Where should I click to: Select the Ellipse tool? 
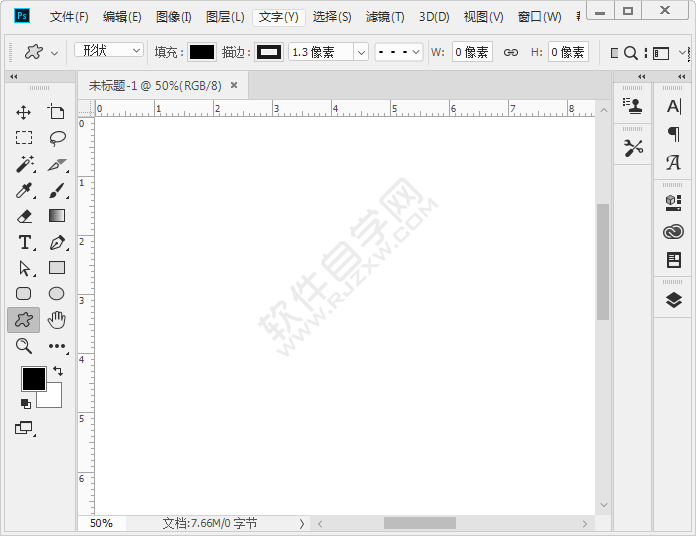[x=56, y=294]
